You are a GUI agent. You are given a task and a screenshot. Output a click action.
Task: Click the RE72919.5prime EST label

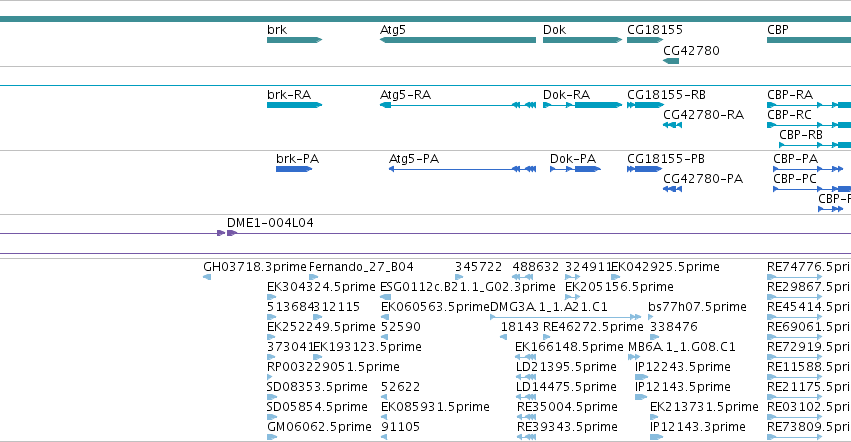pyautogui.click(x=809, y=347)
